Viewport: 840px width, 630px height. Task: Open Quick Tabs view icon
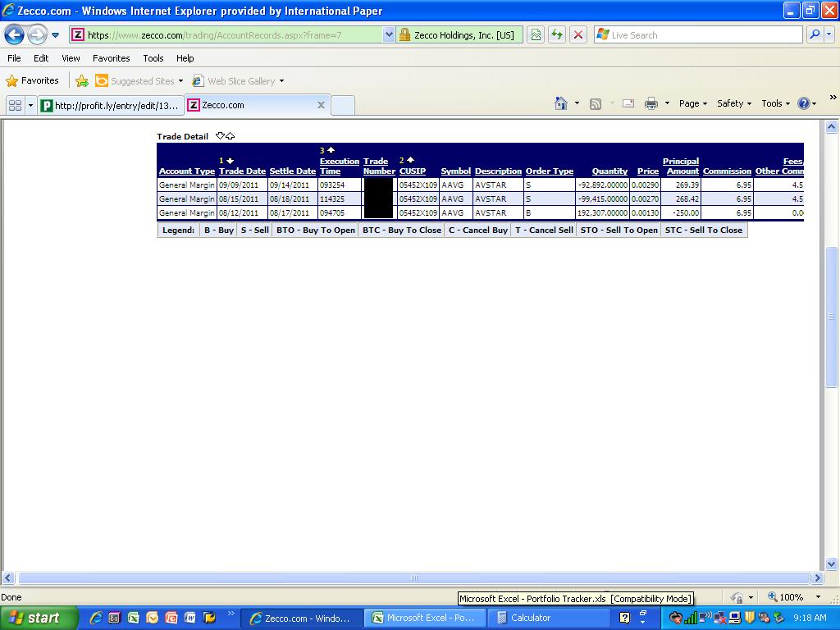click(15, 105)
